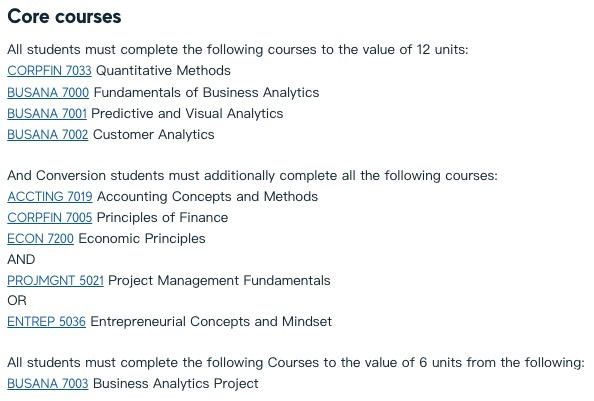
Task: Open the CORPFIN 7033 course link
Action: click(49, 71)
